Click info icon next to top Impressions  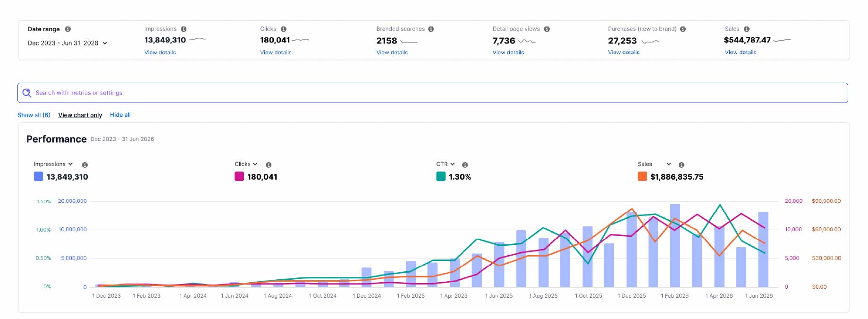184,29
